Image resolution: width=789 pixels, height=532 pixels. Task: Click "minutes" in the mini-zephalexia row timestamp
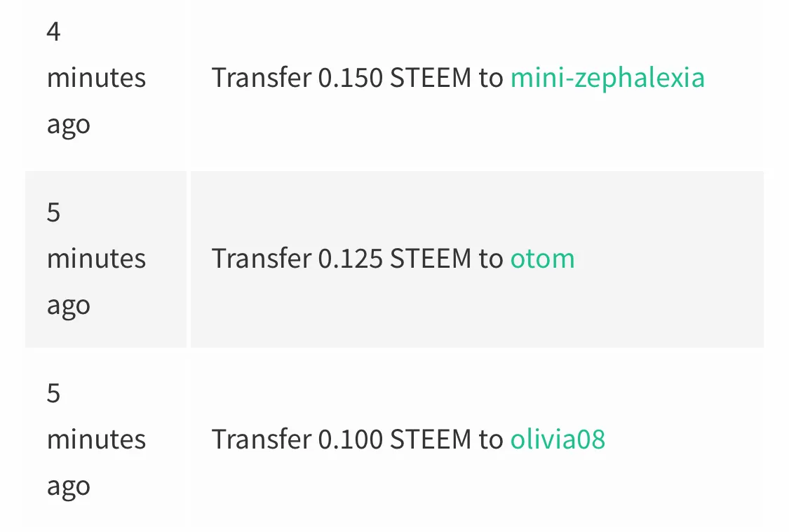[x=96, y=78]
